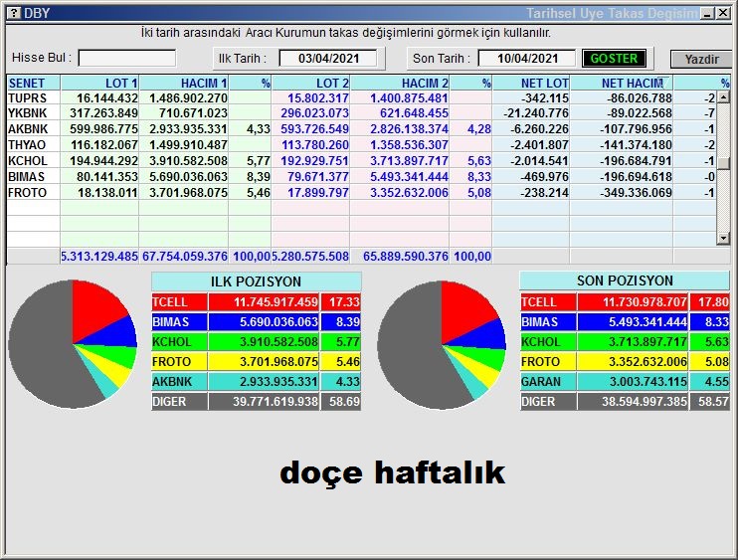This screenshot has height=560, width=738.
Task: Sort by HACIM 2 column header
Action: pos(400,83)
